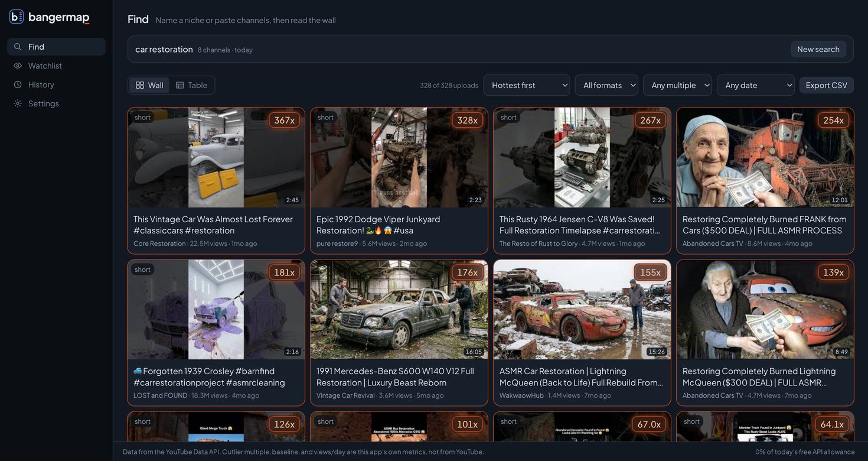The image size is (868, 461).
Task: Click the "0% of today's free API allowance" text
Action: click(805, 452)
